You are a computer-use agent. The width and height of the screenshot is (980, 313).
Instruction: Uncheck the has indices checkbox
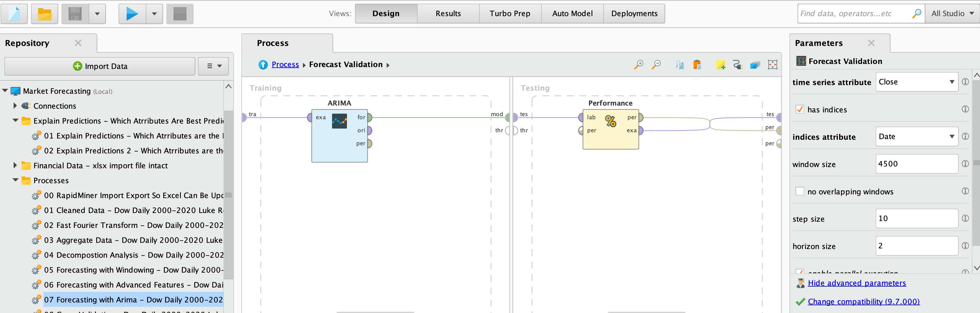pos(800,109)
